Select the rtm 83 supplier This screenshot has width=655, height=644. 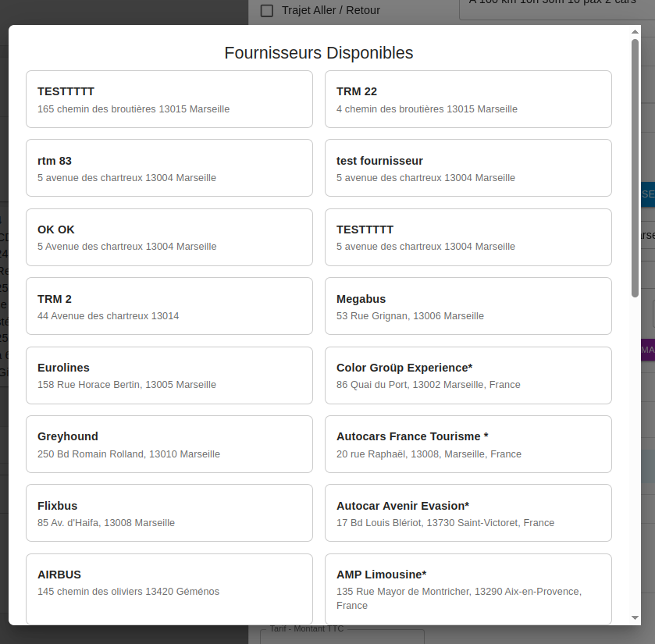169,168
